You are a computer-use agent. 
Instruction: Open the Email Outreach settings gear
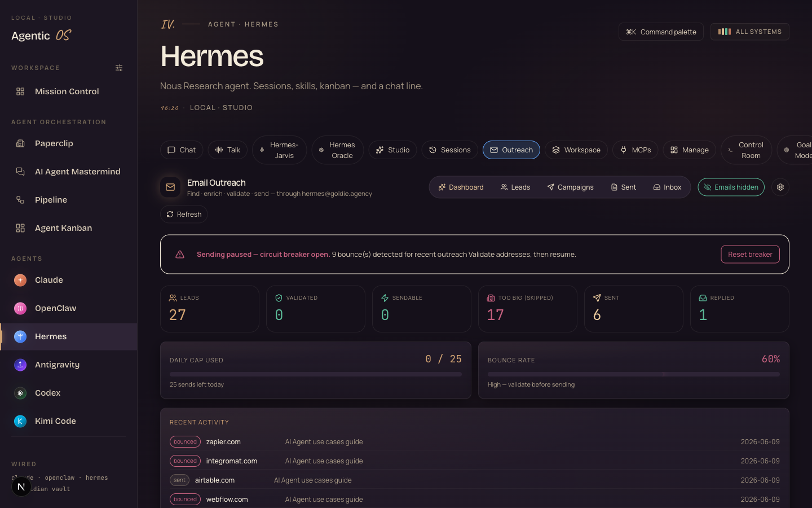tap(780, 187)
